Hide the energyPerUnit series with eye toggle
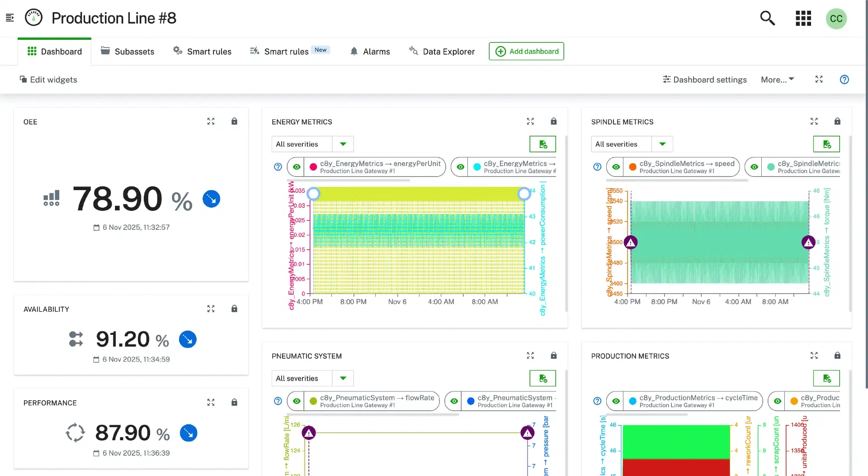This screenshot has height=476, width=868. pyautogui.click(x=297, y=167)
